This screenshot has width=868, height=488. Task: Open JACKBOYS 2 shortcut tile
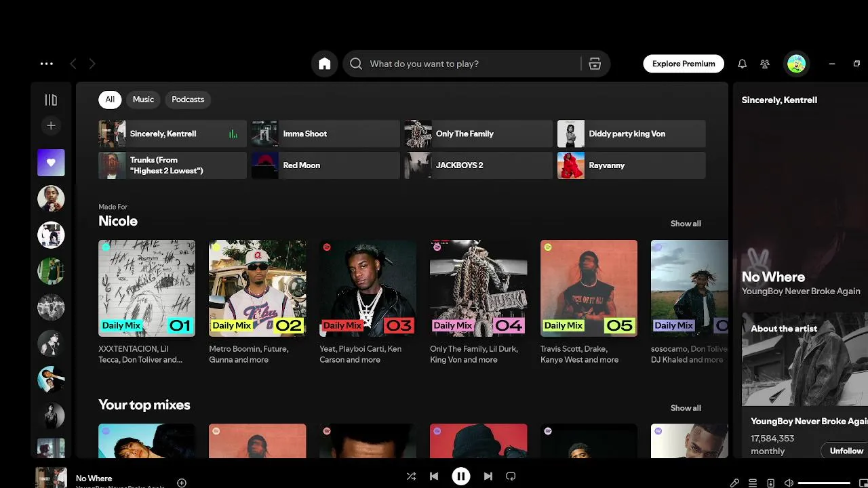pyautogui.click(x=479, y=165)
